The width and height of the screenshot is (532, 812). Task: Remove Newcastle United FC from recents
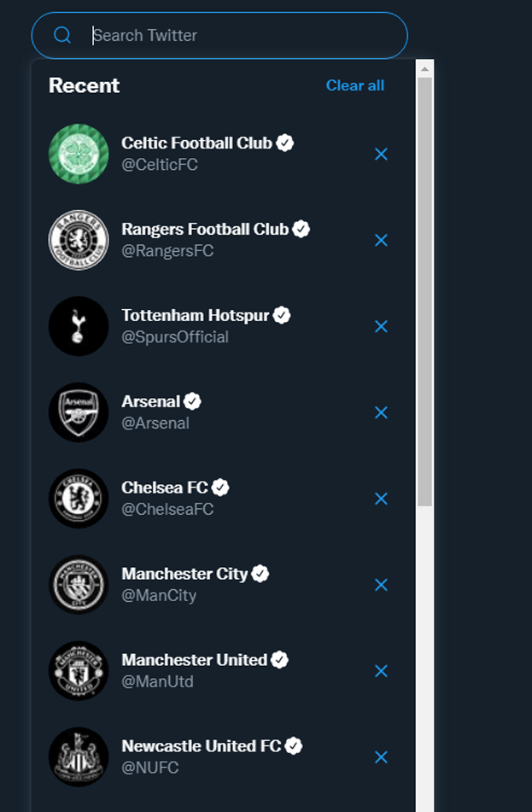[381, 757]
